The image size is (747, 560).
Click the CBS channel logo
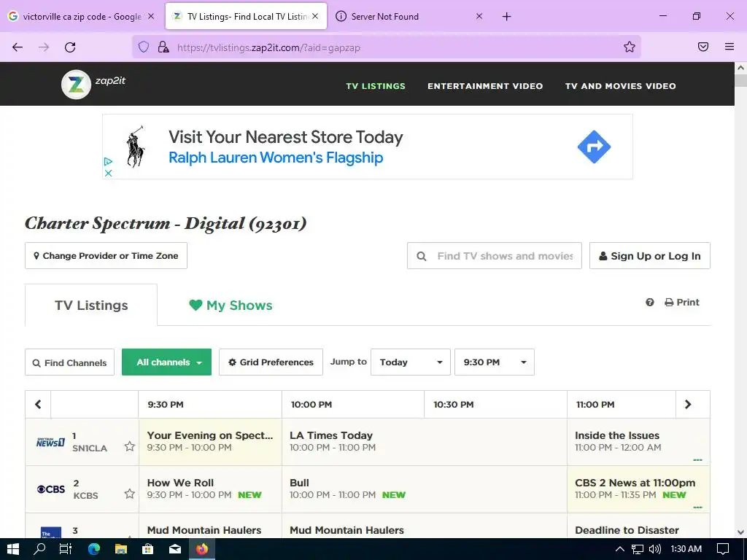click(x=51, y=489)
